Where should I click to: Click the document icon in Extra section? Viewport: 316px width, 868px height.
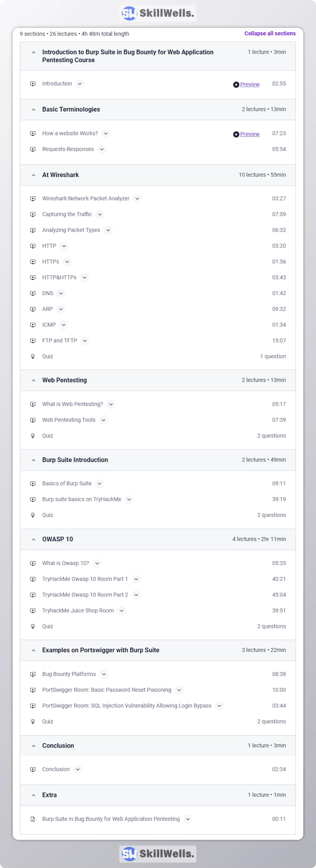pyautogui.click(x=33, y=819)
